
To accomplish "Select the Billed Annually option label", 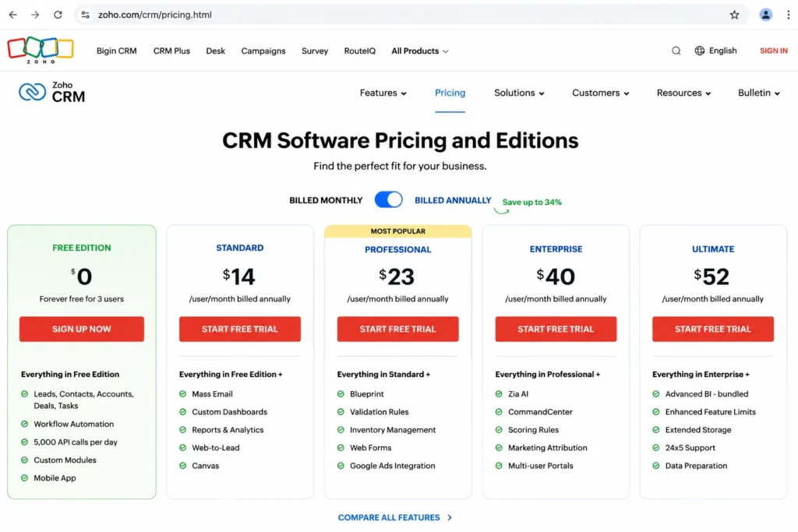I will tap(453, 200).
